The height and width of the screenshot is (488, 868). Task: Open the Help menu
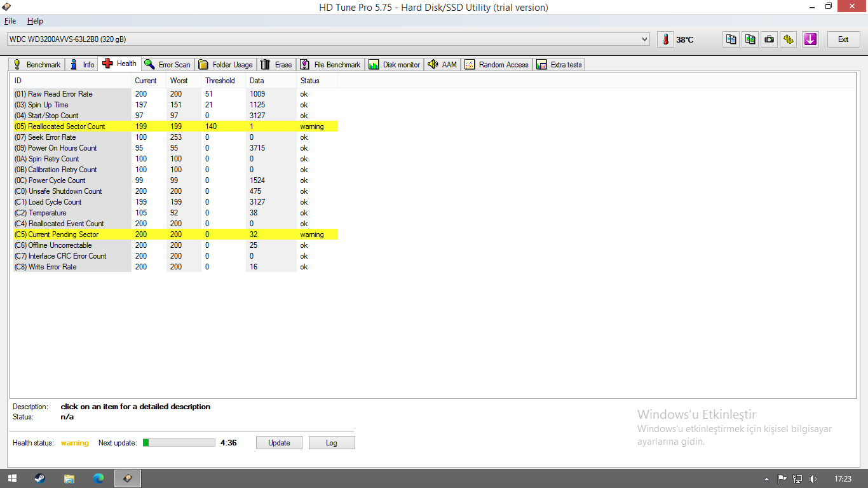pos(35,21)
